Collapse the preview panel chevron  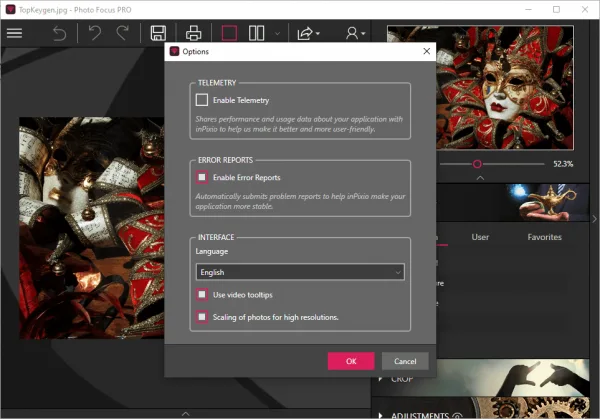[x=480, y=178]
